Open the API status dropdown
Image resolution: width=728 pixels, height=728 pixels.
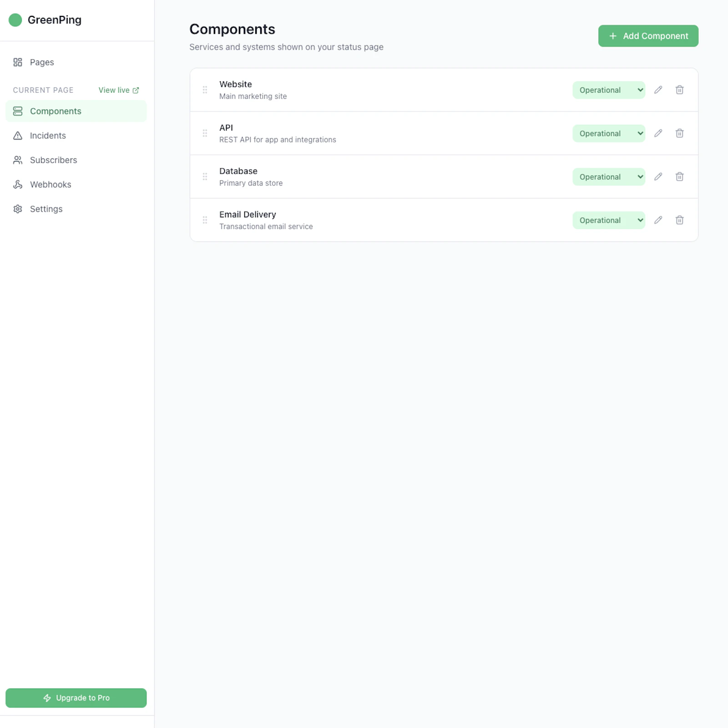(608, 133)
